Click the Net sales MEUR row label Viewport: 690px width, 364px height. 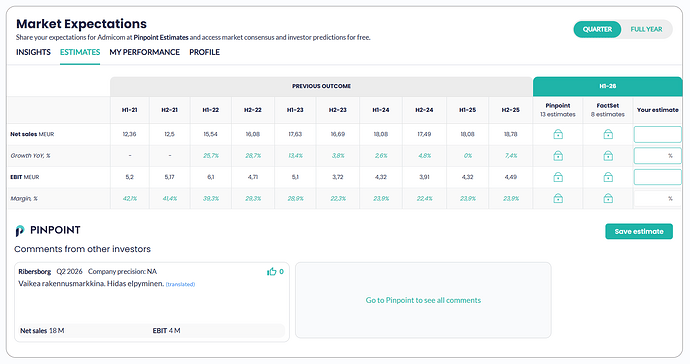coord(32,134)
